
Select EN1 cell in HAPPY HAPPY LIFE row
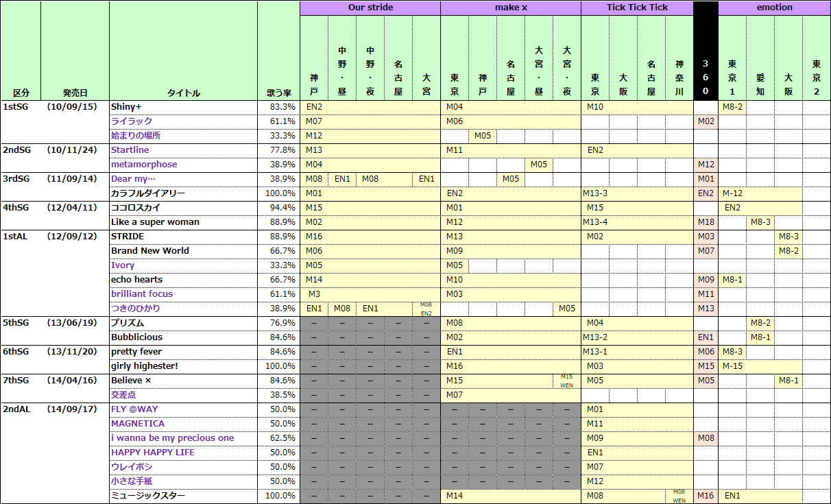point(637,453)
